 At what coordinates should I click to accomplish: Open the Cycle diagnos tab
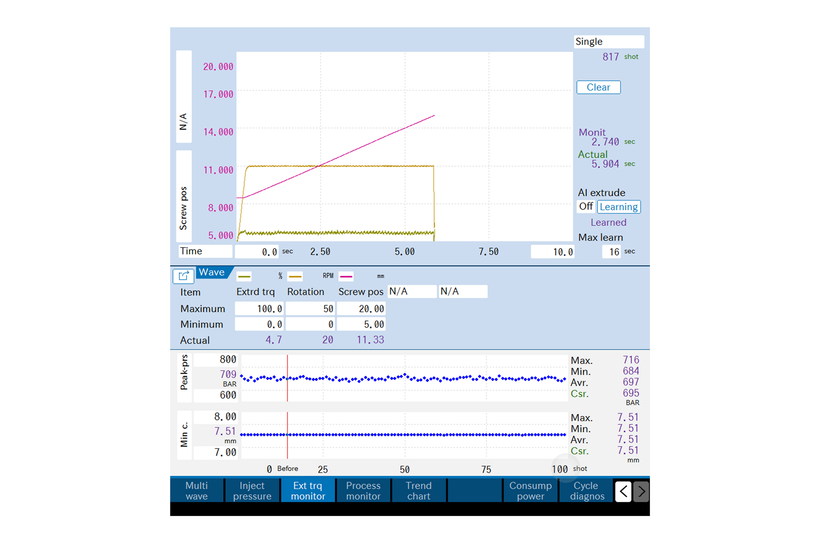[587, 491]
